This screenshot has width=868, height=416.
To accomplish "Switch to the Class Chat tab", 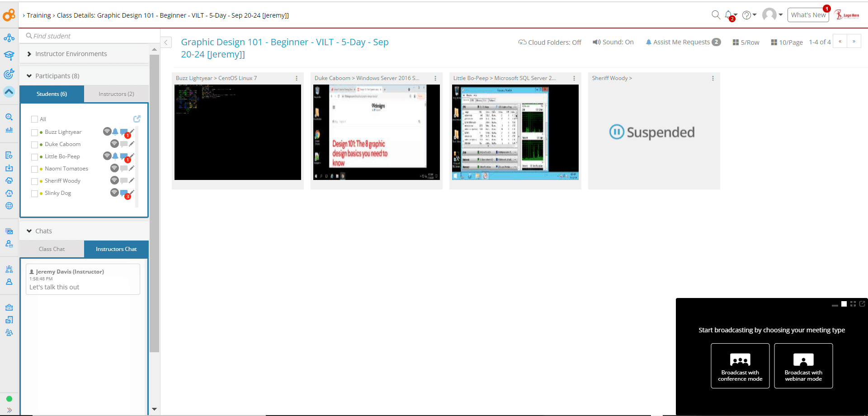I will click(x=52, y=249).
